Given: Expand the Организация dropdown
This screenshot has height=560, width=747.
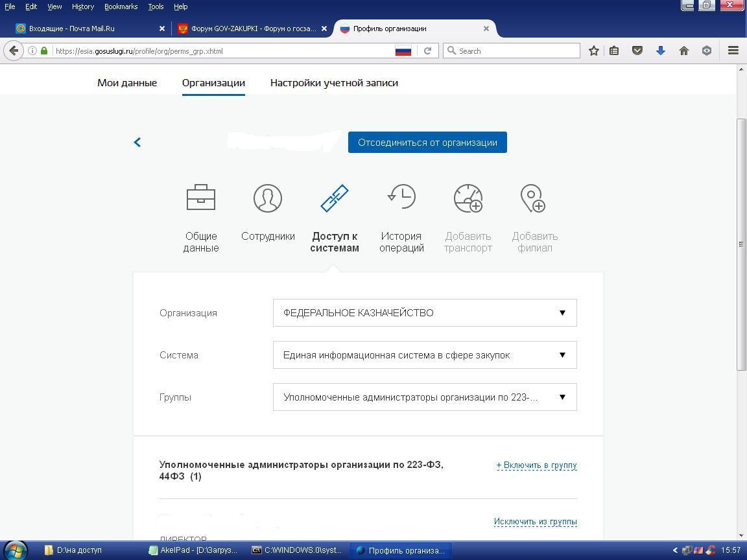Looking at the screenshot, I should point(425,313).
